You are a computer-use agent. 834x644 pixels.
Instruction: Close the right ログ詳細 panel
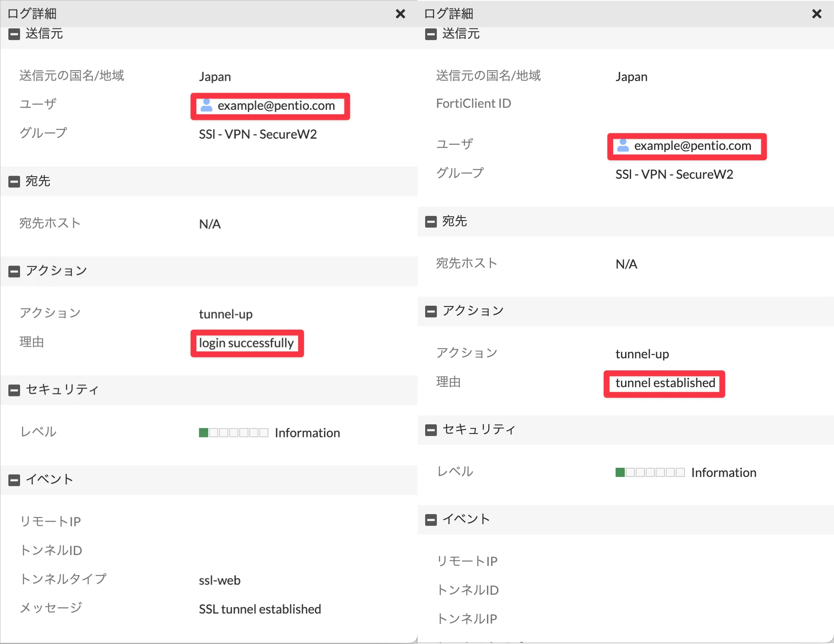[x=816, y=14]
